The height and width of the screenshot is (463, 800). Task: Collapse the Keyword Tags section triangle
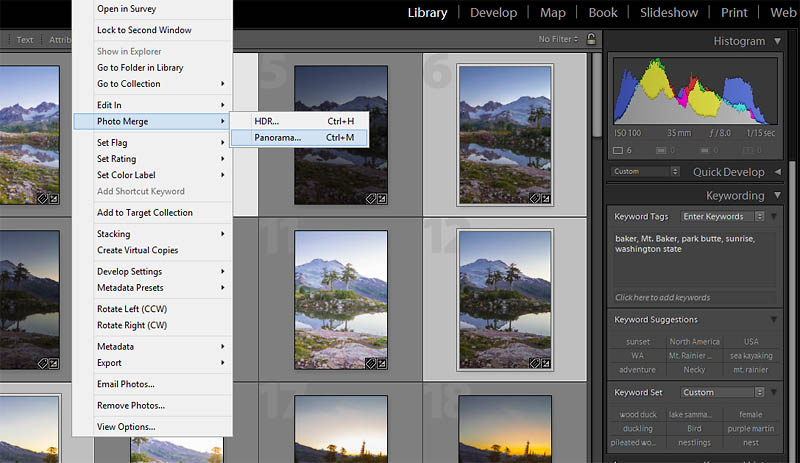point(774,216)
